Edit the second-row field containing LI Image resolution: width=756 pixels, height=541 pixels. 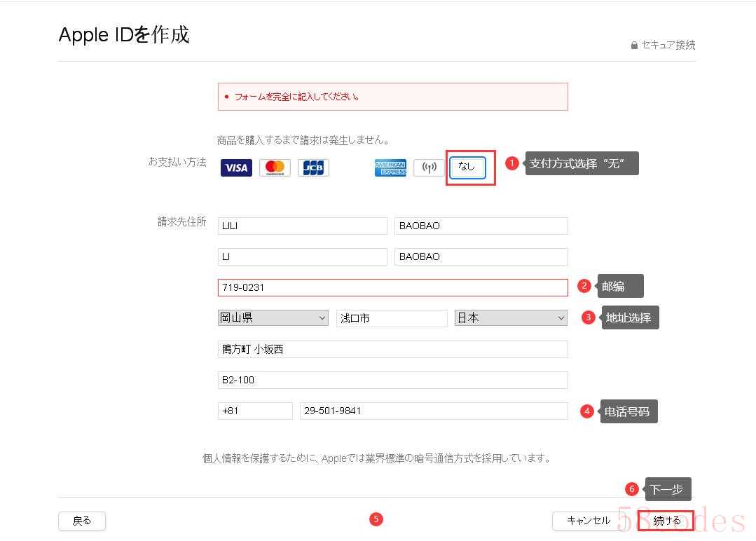click(x=302, y=256)
